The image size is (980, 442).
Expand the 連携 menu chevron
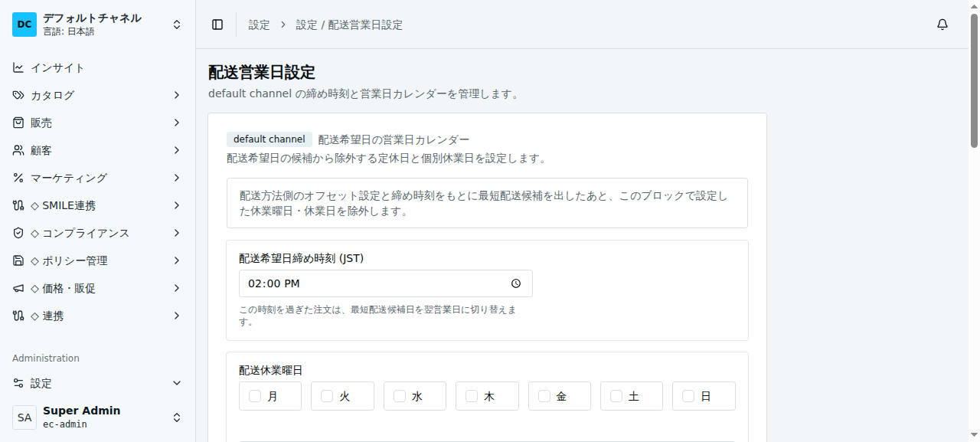pyautogui.click(x=177, y=316)
